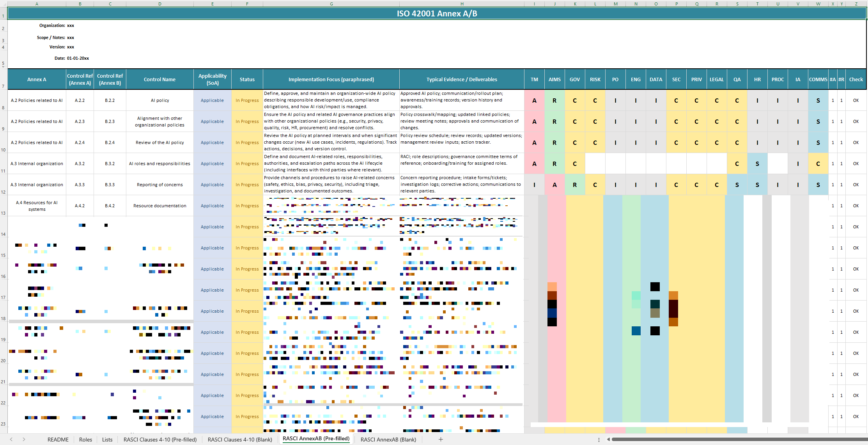
Task: Click the three-dot sheet tab options handle
Action: coord(599,440)
